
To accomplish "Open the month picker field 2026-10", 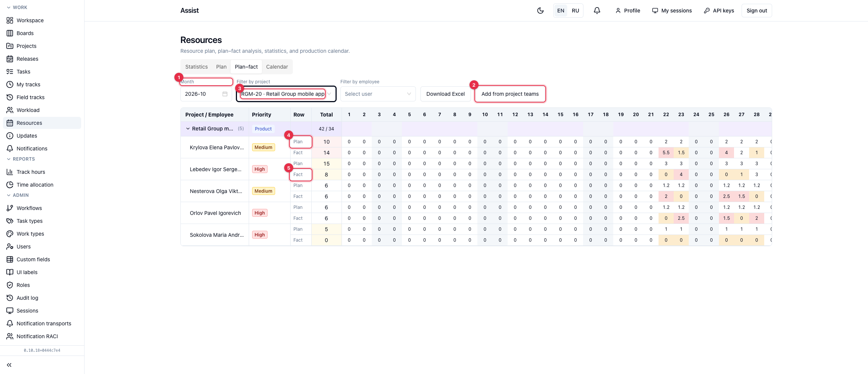I will coord(206,94).
